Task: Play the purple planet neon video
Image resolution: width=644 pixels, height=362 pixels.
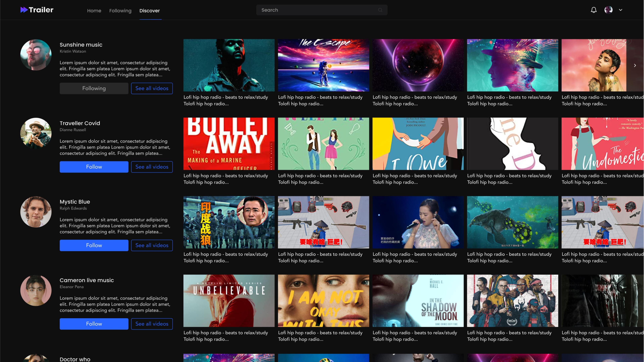Action: [418, 65]
